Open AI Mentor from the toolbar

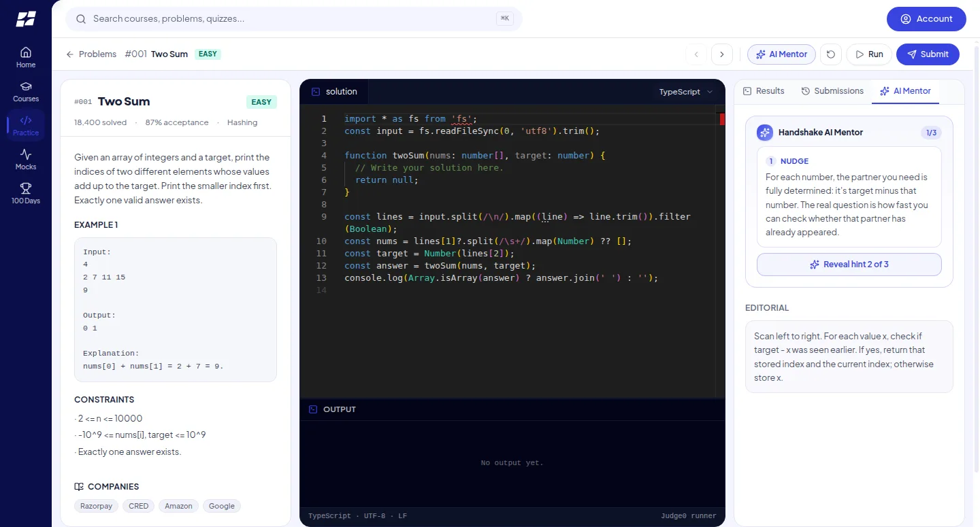781,54
